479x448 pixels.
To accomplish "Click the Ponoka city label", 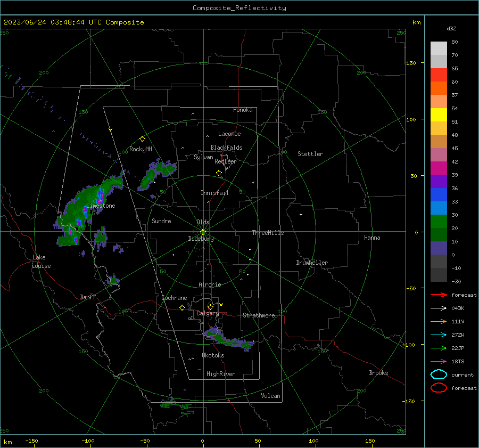I will [243, 110].
